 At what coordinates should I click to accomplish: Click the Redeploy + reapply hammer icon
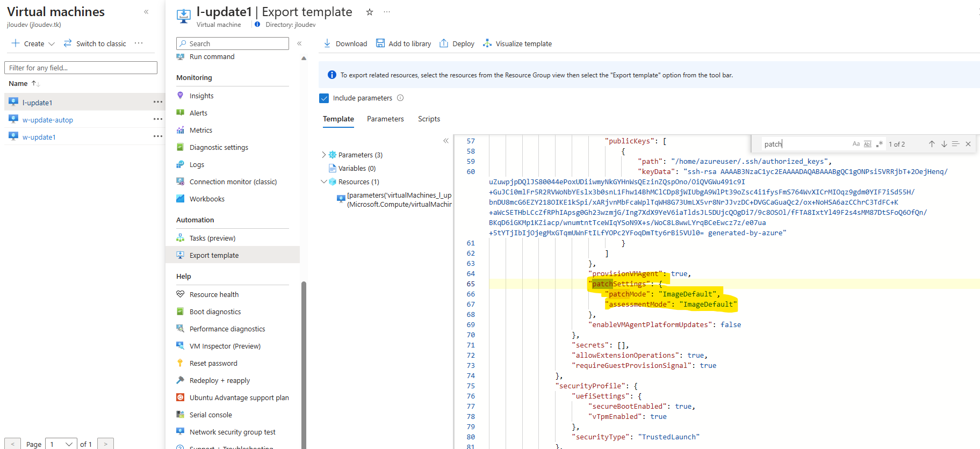(181, 380)
